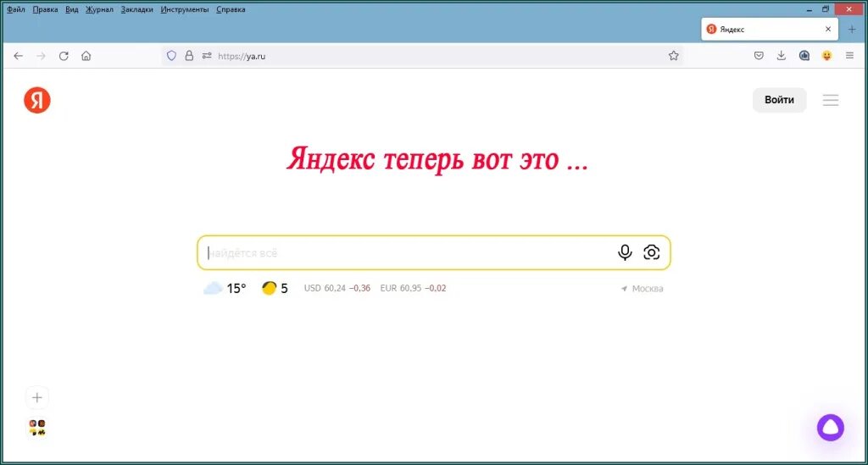Reload the current page
The width and height of the screenshot is (868, 465).
tap(64, 56)
